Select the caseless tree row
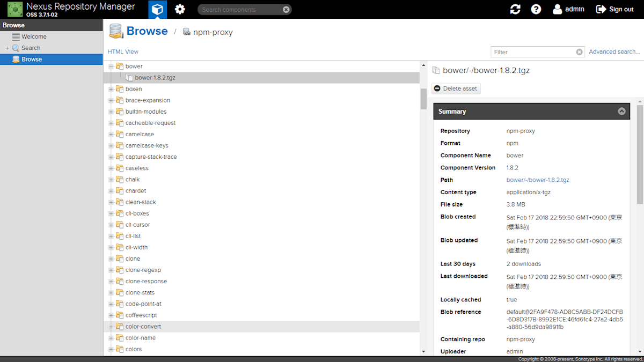 261,168
